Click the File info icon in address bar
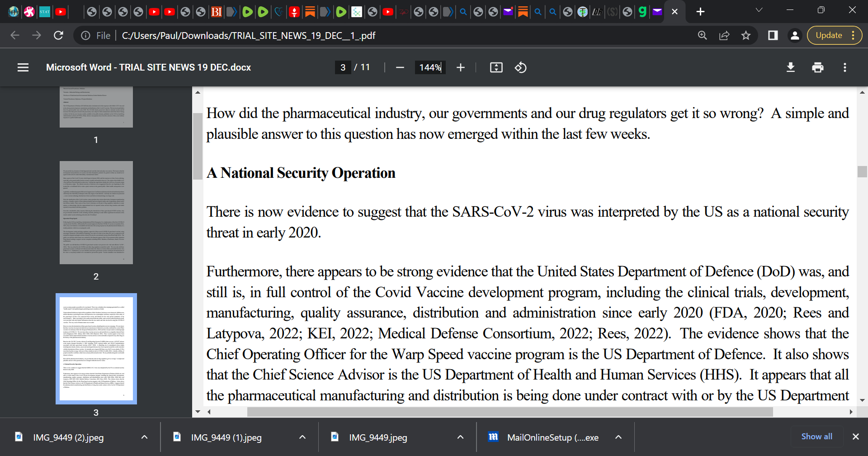Image resolution: width=868 pixels, height=456 pixels. click(x=86, y=35)
